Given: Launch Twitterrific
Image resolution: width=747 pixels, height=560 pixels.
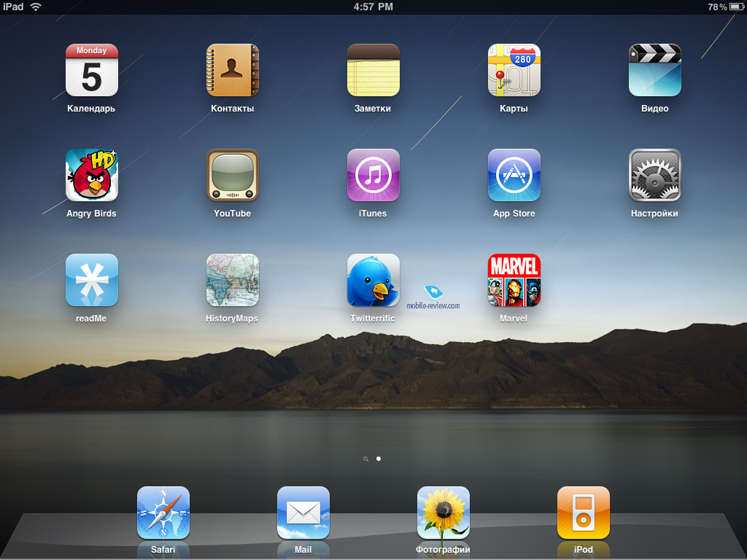Looking at the screenshot, I should (373, 280).
